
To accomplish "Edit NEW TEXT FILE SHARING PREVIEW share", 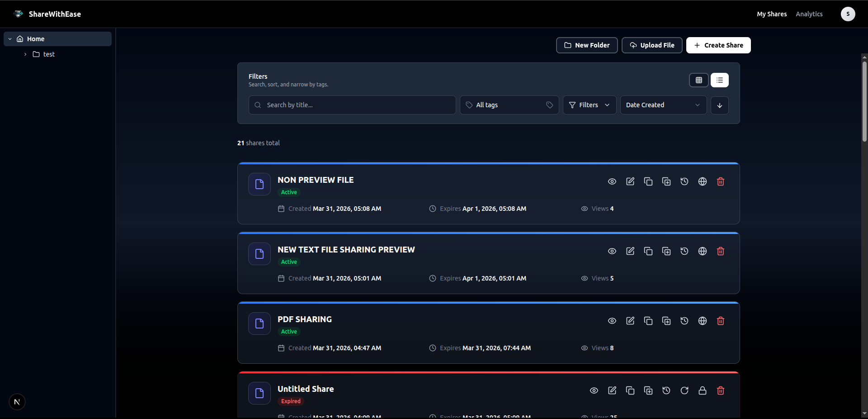I will (630, 251).
